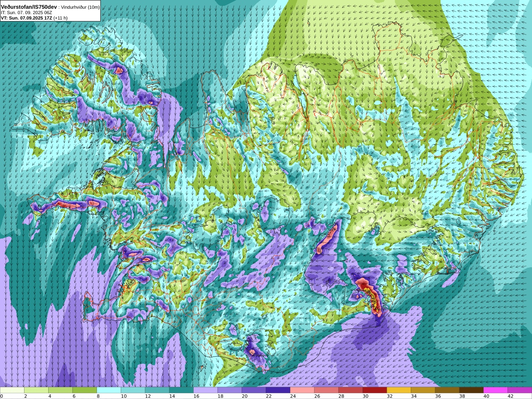532x399 pixels.
Task: Click the legend value '40'
Action: pyautogui.click(x=486, y=397)
